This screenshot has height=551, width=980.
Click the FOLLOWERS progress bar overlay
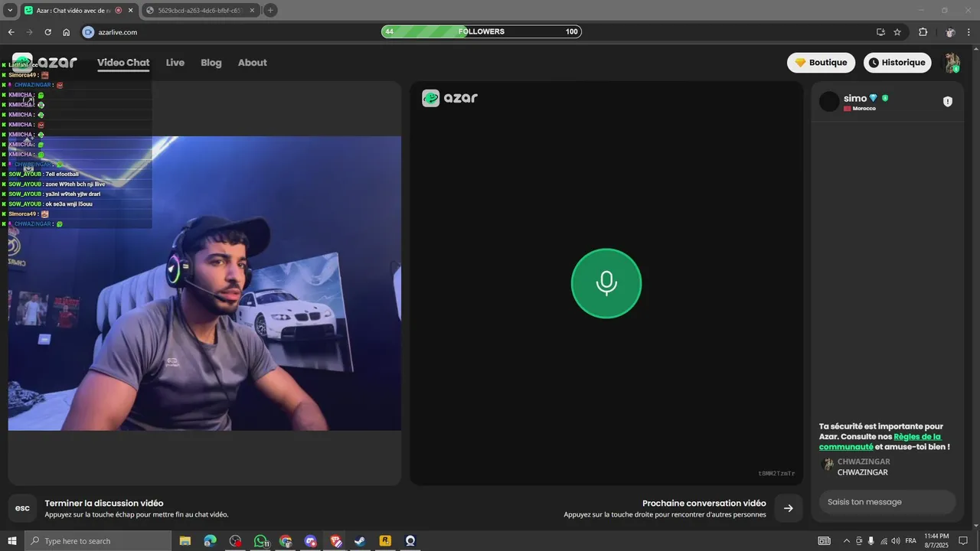coord(481,31)
